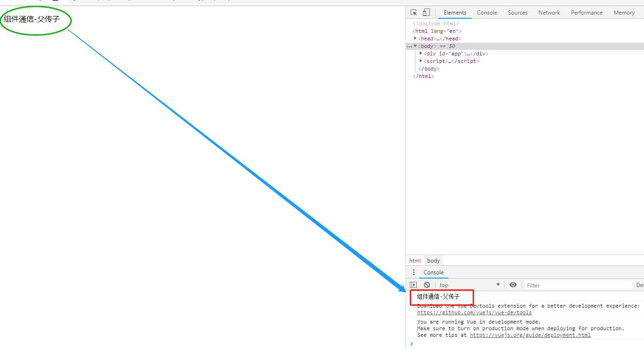Open the vuejs.org deployment guide link
The height and width of the screenshot is (349, 644).
(530, 335)
